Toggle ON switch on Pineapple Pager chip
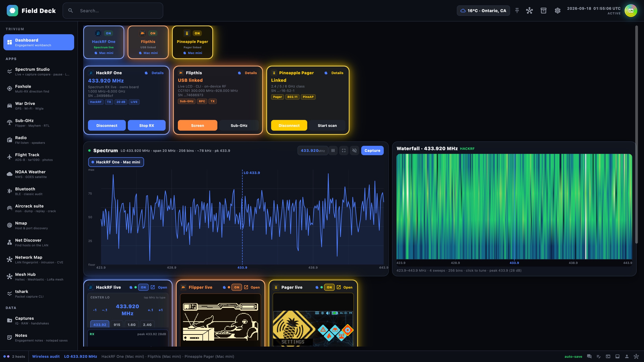Image resolution: width=644 pixels, height=362 pixels. 197,33
